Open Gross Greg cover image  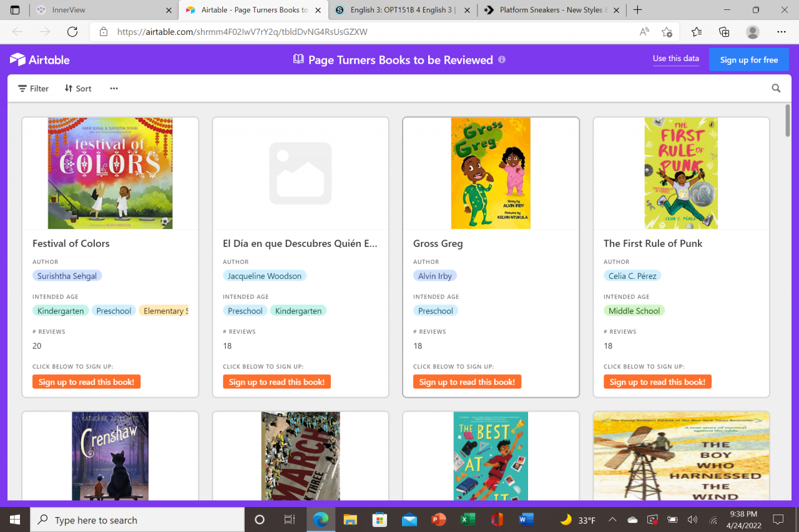point(491,173)
